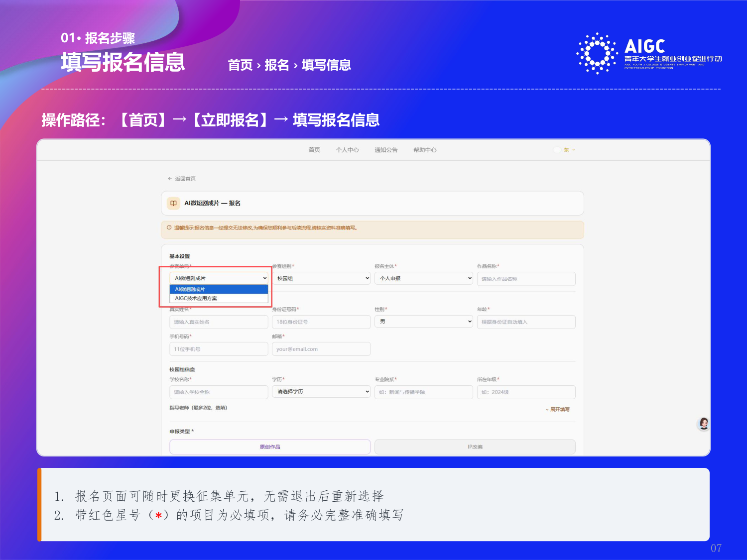This screenshot has width=747, height=560.
Task: Select the highlighted AI微短剧成片 option in the list
Action: click(x=219, y=289)
